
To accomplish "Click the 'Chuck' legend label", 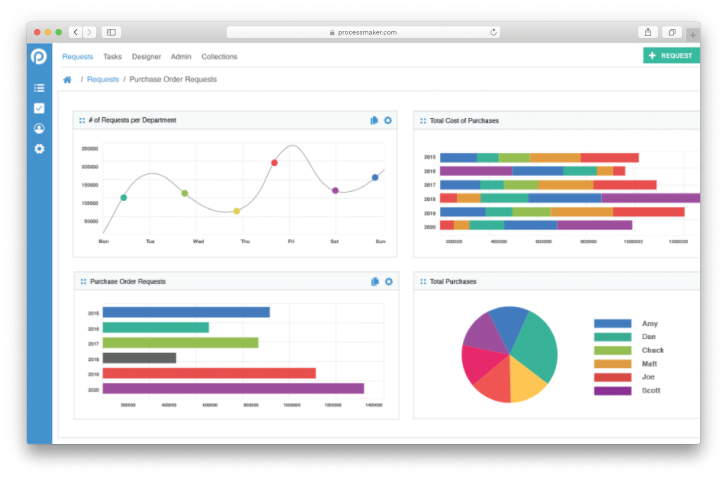I will pyautogui.click(x=653, y=350).
